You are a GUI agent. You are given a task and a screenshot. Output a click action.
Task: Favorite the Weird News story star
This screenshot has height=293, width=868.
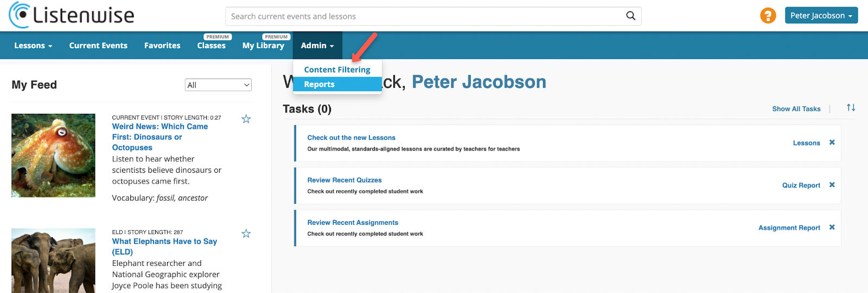point(246,119)
